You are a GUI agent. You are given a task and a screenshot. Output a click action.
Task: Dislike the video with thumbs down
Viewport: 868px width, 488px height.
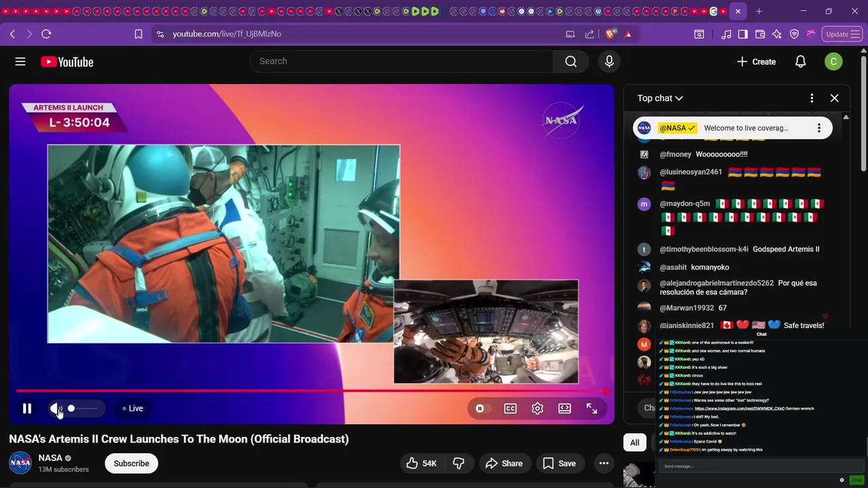tap(459, 464)
